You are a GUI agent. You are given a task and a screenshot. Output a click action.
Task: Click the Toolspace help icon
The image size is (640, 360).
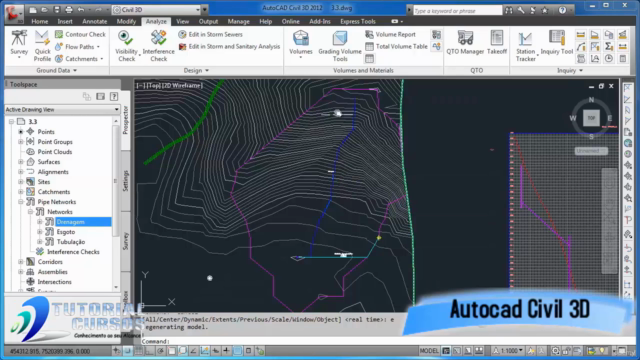click(x=114, y=96)
